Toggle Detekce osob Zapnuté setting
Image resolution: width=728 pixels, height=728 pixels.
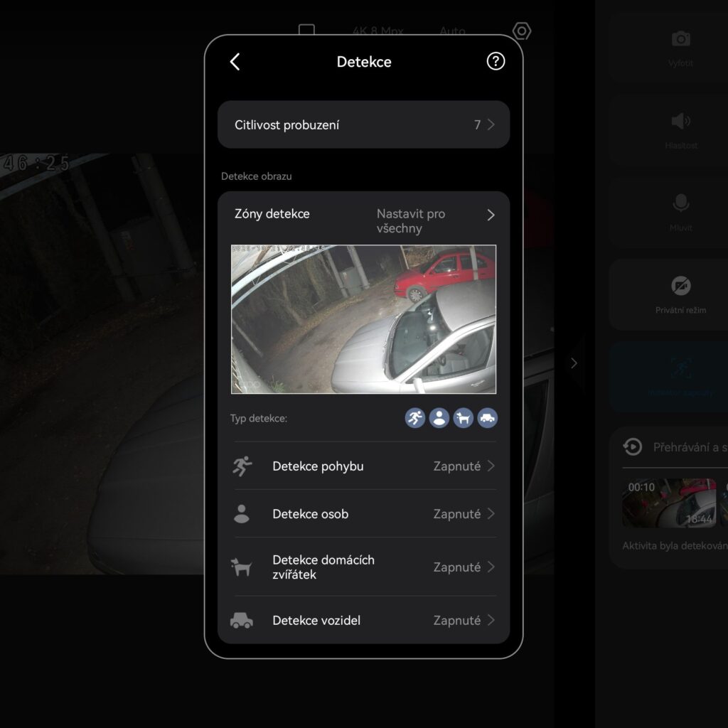pos(457,514)
